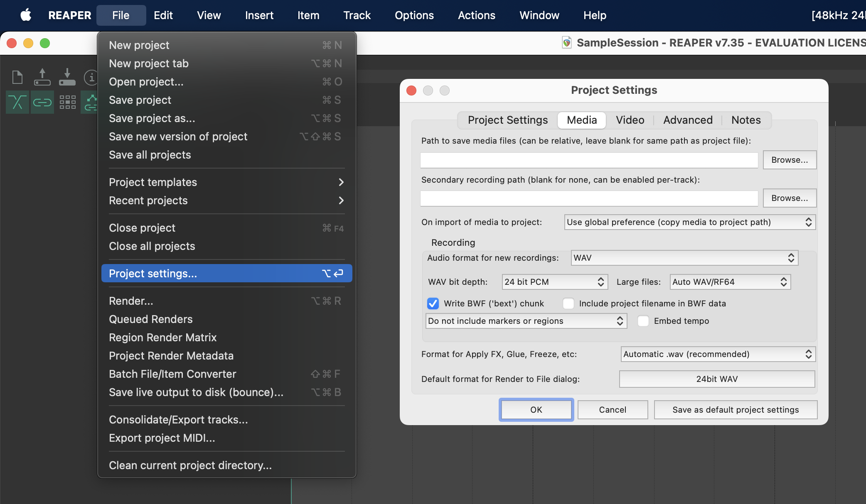Choose Render... from the File menu

coord(131,301)
